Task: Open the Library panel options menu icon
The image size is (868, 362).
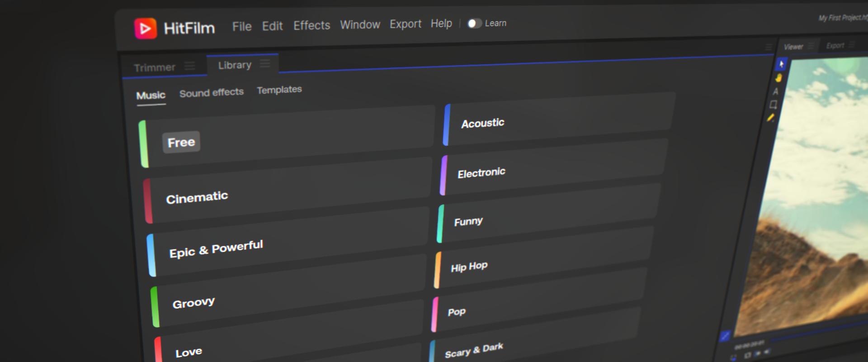Action: 265,63
